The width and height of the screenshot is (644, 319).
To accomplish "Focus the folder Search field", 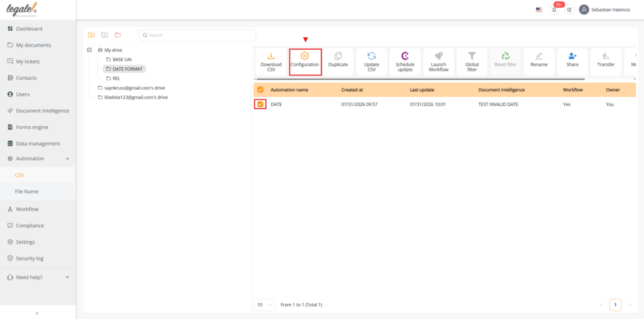I will pos(197,35).
